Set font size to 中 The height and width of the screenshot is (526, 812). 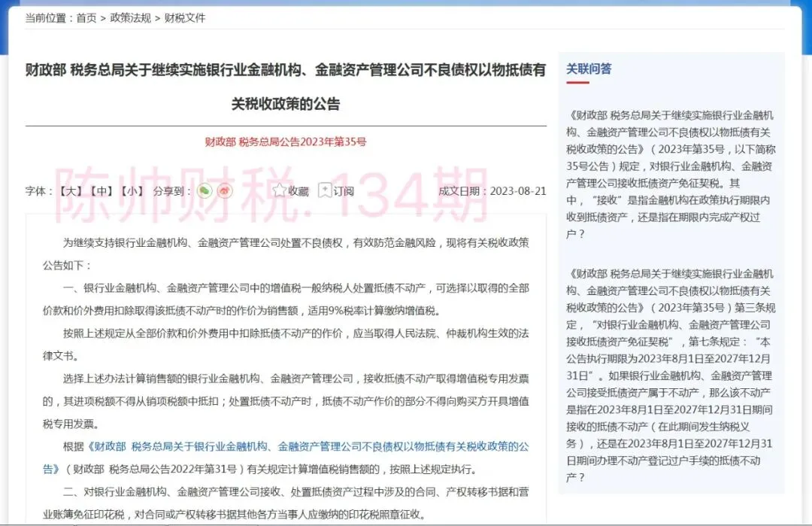tap(101, 191)
